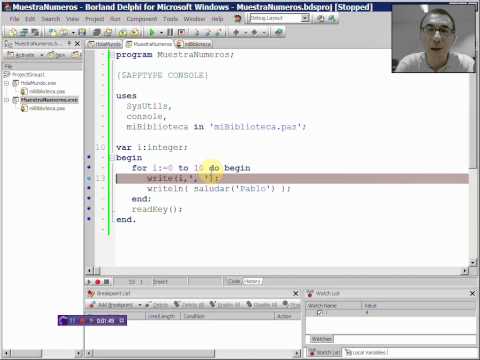Collapse the 'begin' code fold marker

pyautogui.click(x=112, y=157)
